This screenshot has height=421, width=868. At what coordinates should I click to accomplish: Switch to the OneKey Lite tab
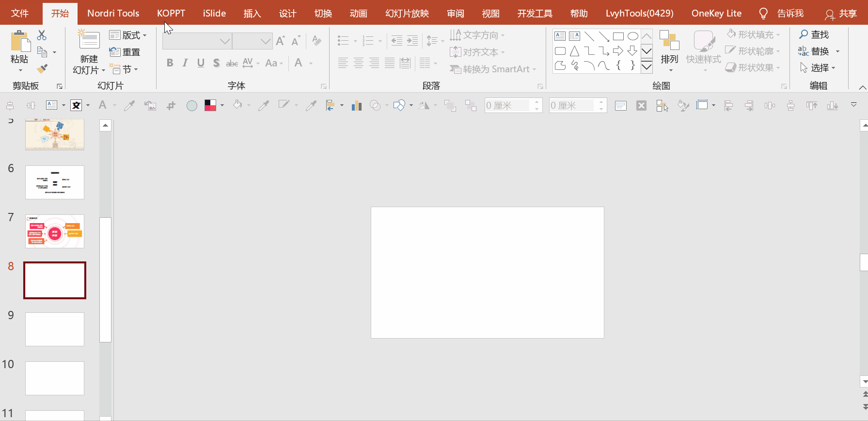point(716,13)
